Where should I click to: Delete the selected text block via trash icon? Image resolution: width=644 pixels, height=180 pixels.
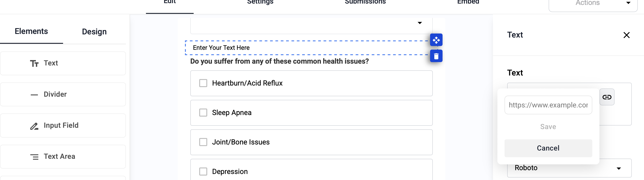click(x=436, y=56)
